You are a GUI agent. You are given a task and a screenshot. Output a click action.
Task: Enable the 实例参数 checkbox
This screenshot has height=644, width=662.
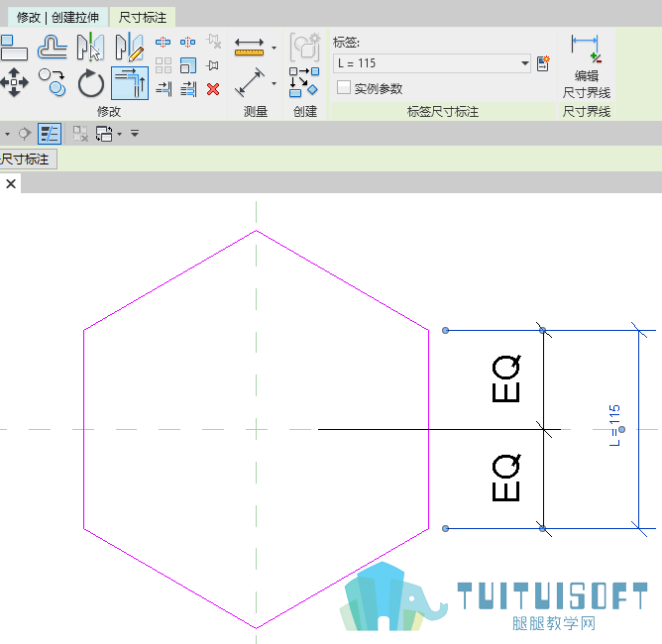click(343, 88)
